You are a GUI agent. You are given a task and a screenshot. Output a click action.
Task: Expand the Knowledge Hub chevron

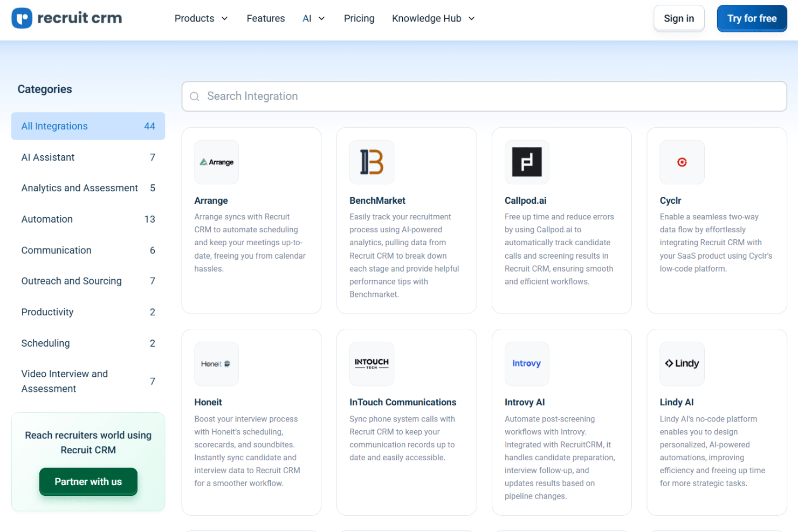coord(472,19)
